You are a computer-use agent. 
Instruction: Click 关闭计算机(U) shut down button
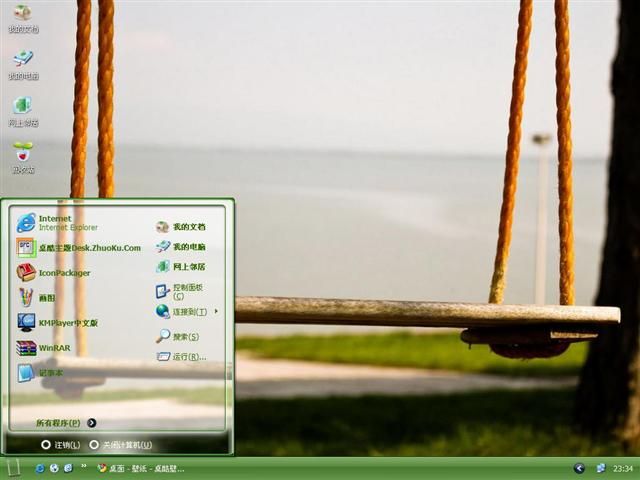[120, 444]
